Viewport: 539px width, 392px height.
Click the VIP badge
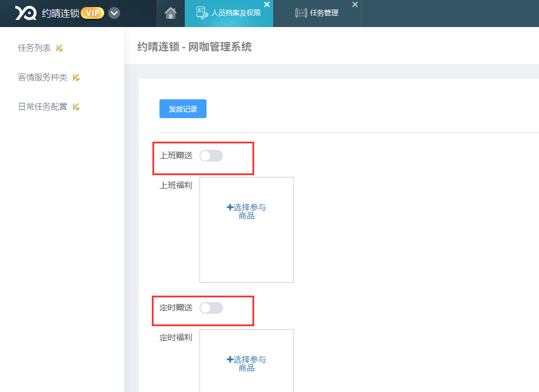click(92, 13)
